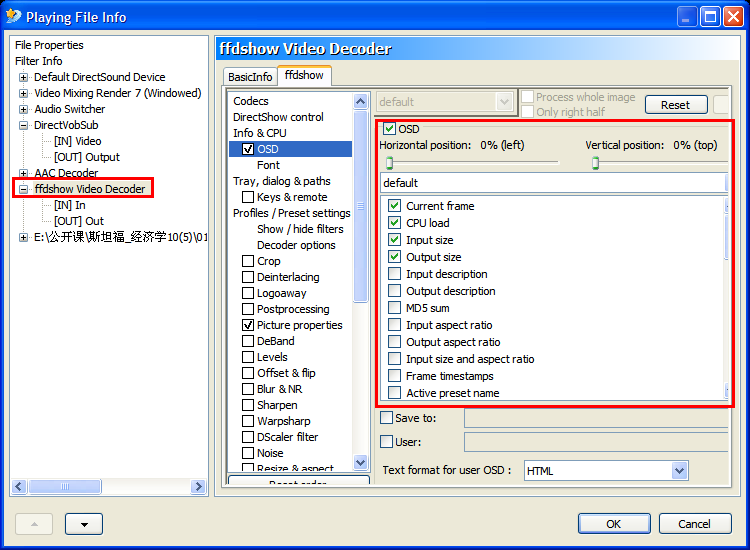Expand the E:\ file path node
This screenshot has width=750, height=550.
pos(23,237)
